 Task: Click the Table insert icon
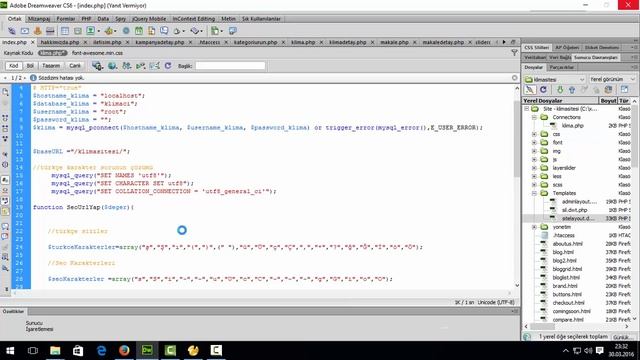click(x=64, y=31)
